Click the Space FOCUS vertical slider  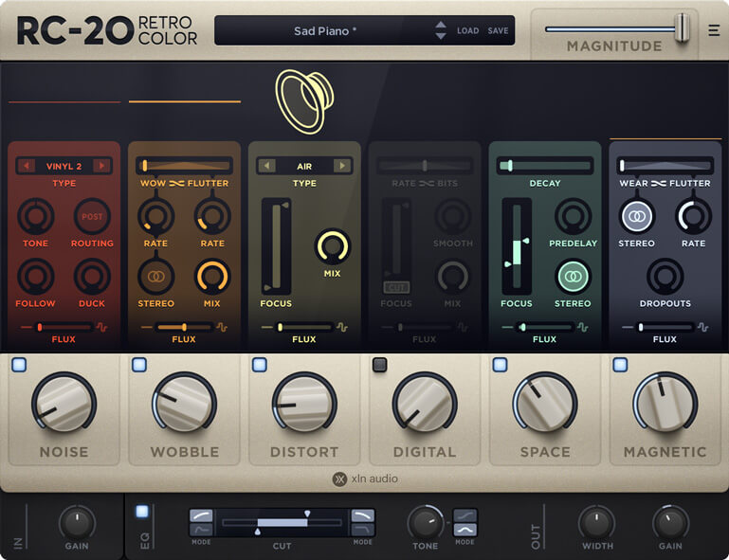[517, 246]
